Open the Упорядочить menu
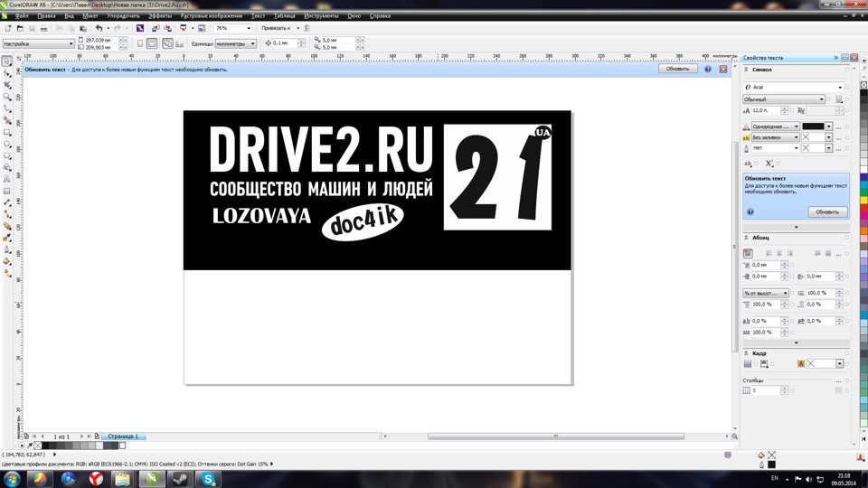This screenshot has height=488, width=868. [123, 16]
